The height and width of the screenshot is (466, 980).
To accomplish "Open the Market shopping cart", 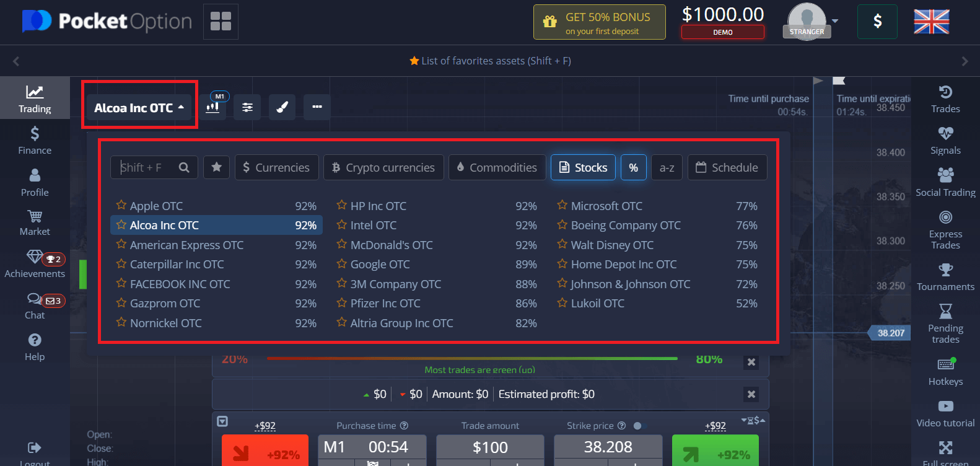I will click(35, 222).
